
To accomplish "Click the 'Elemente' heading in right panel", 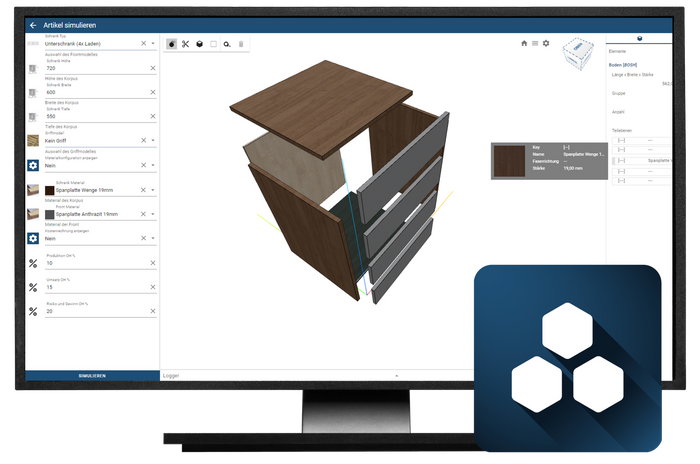I will point(617,52).
